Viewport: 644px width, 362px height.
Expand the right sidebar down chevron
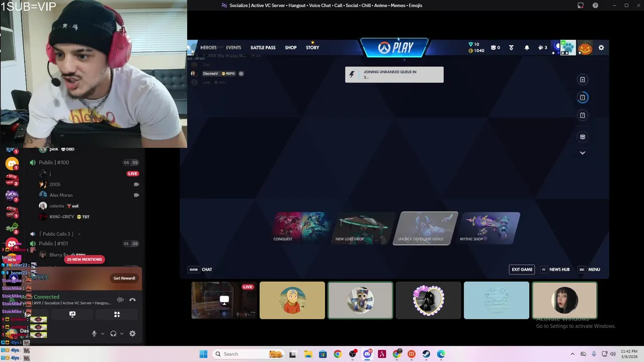[x=583, y=153]
